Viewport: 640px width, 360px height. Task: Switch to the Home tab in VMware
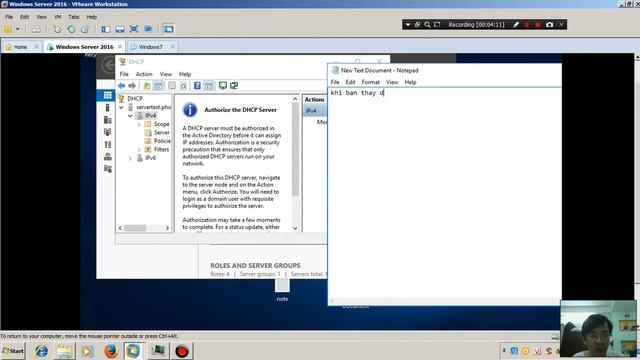point(20,47)
